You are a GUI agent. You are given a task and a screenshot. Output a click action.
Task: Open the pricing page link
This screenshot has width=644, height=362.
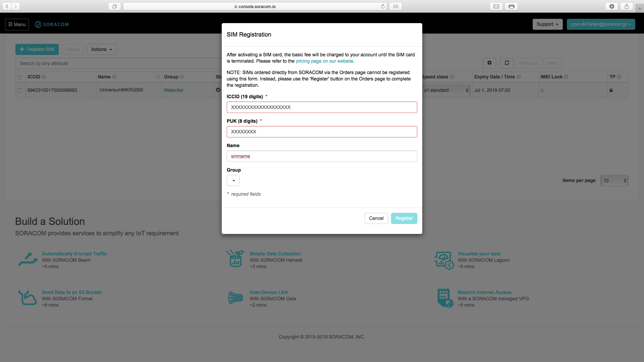tap(324, 61)
